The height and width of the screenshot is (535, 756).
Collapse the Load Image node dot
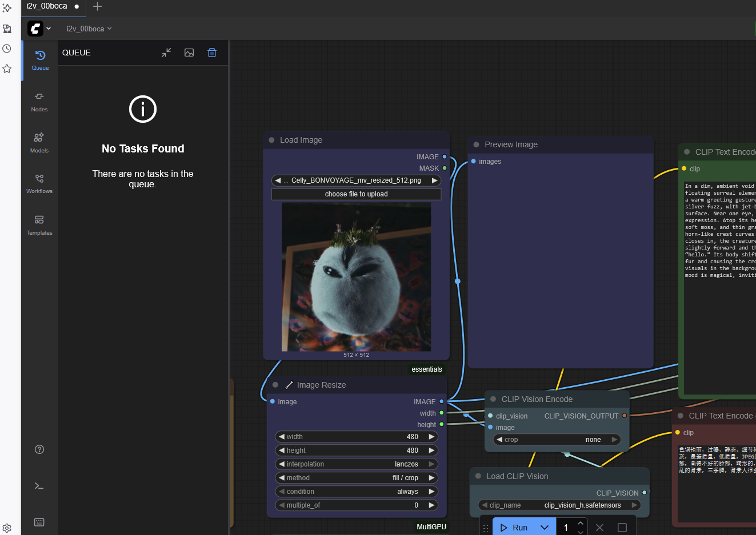(271, 140)
